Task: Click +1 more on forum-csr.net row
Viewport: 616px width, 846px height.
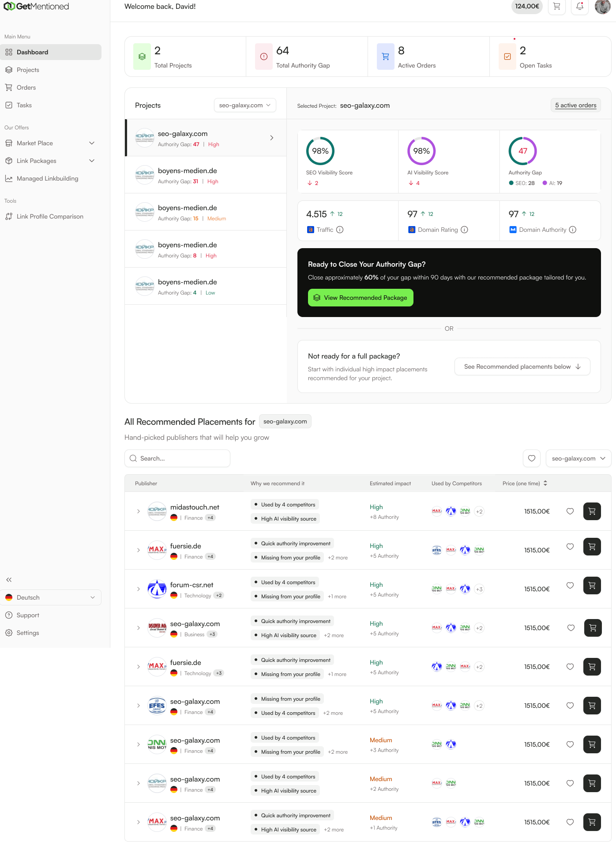Action: click(x=337, y=597)
